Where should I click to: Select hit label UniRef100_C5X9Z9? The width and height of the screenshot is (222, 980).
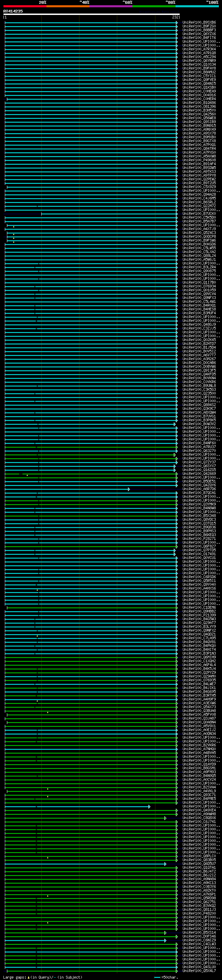click(x=199, y=187)
